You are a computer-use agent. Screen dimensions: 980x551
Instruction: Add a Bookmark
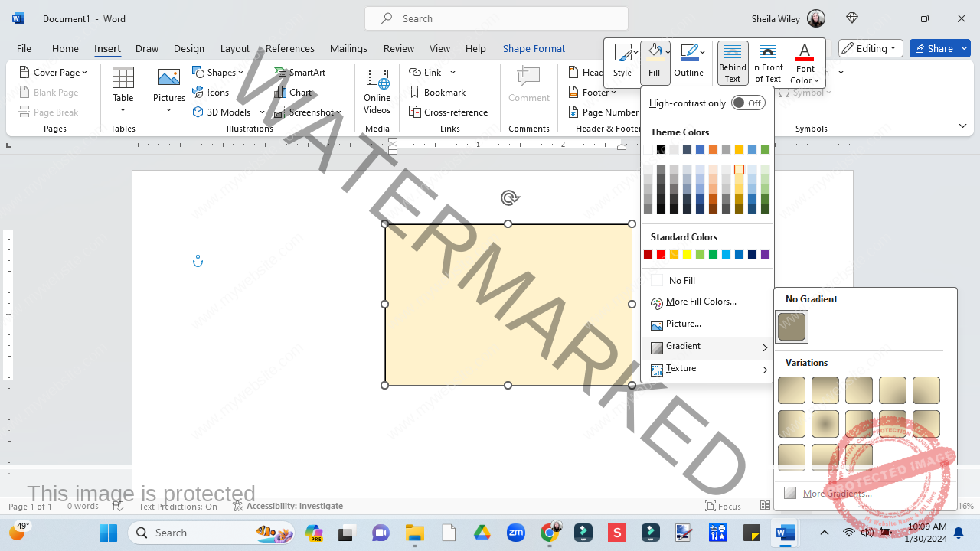tap(438, 92)
